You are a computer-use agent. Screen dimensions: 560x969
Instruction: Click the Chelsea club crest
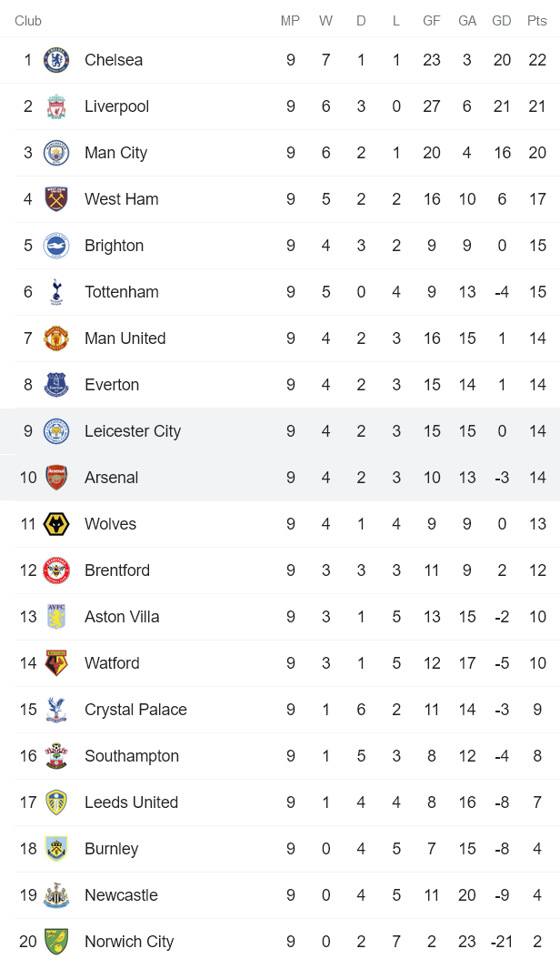(56, 60)
